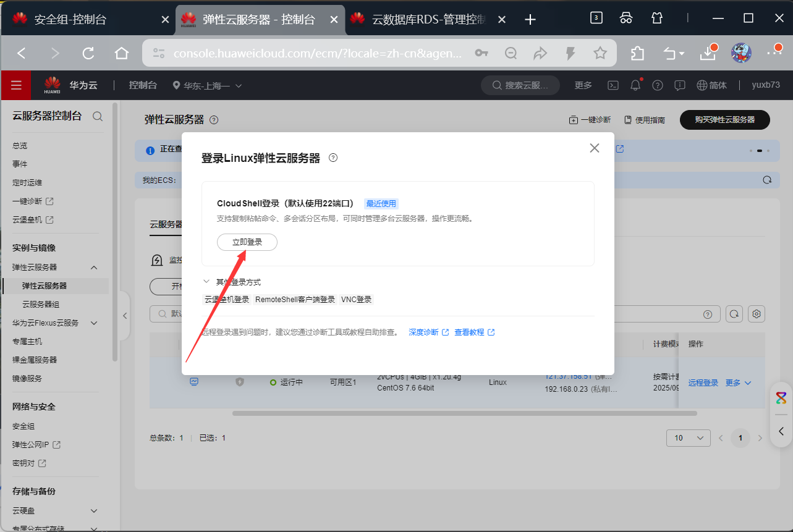This screenshot has width=793, height=532.
Task: Open 更多 dropdown in server row
Action: [x=739, y=383]
